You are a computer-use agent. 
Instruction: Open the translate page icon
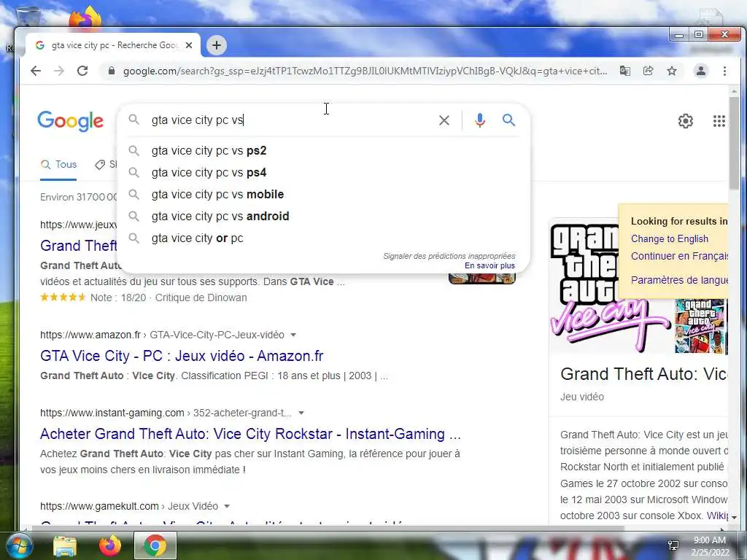pos(624,71)
